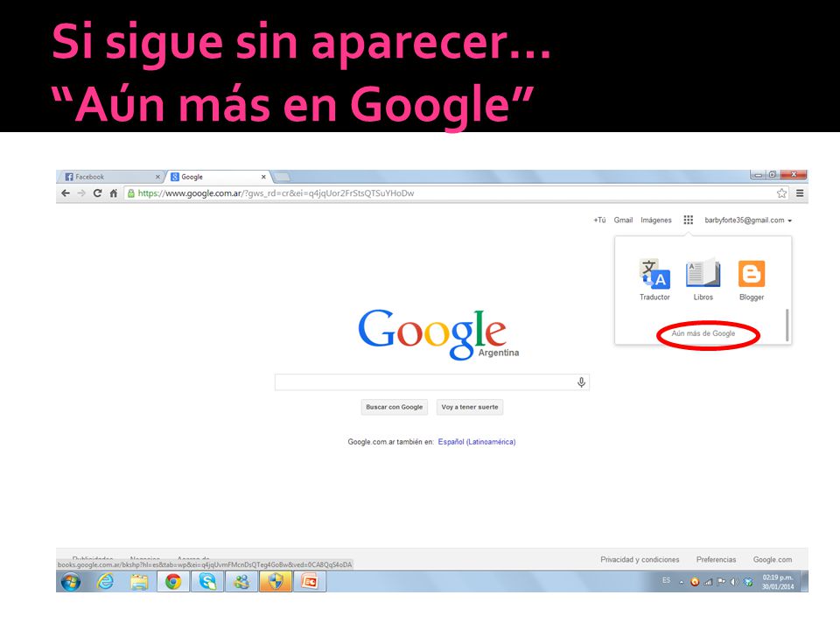Click 'Voy a tener suerte' button
The width and height of the screenshot is (840, 630).
[x=470, y=407]
